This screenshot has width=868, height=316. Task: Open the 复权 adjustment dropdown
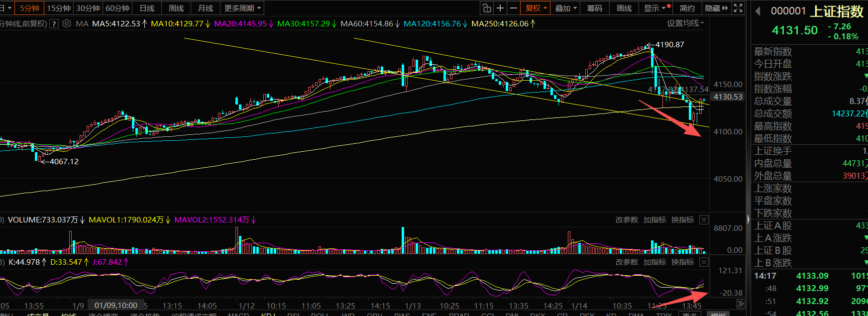point(536,8)
